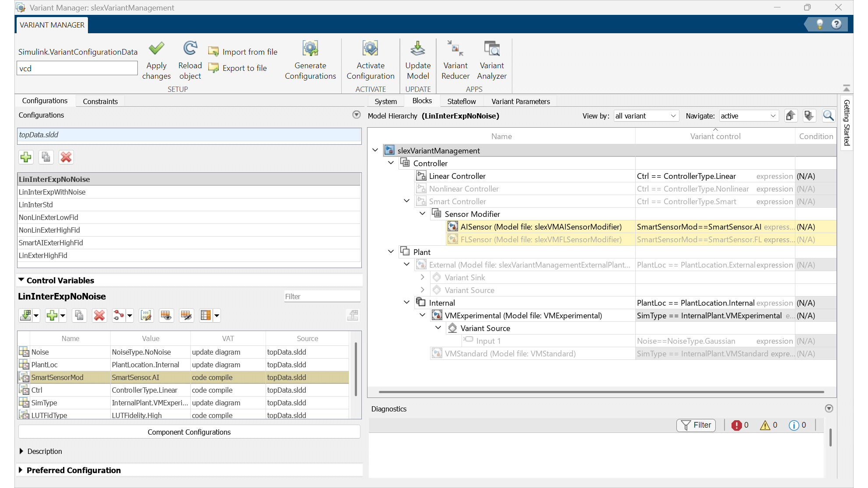Click Import from file
The width and height of the screenshot is (868, 488).
(243, 52)
